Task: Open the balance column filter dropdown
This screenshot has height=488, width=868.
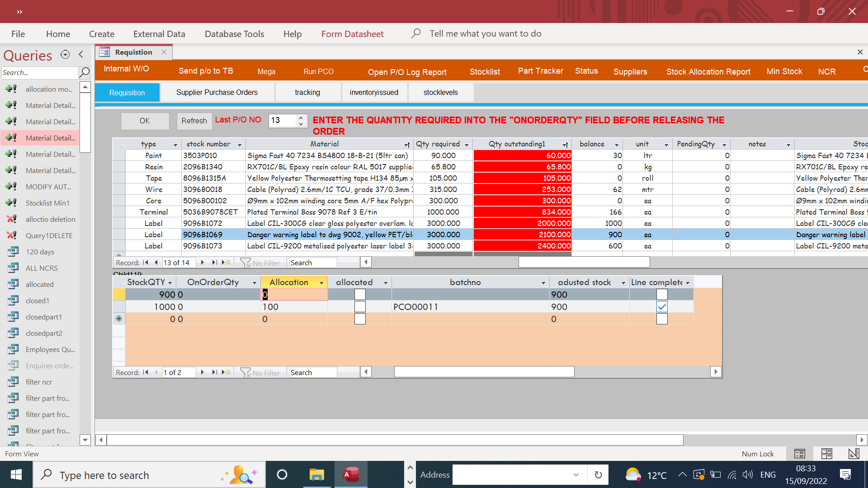Action: click(x=617, y=145)
